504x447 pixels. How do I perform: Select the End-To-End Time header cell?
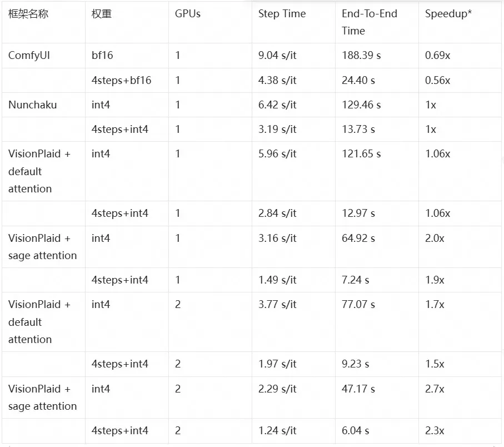tap(370, 22)
